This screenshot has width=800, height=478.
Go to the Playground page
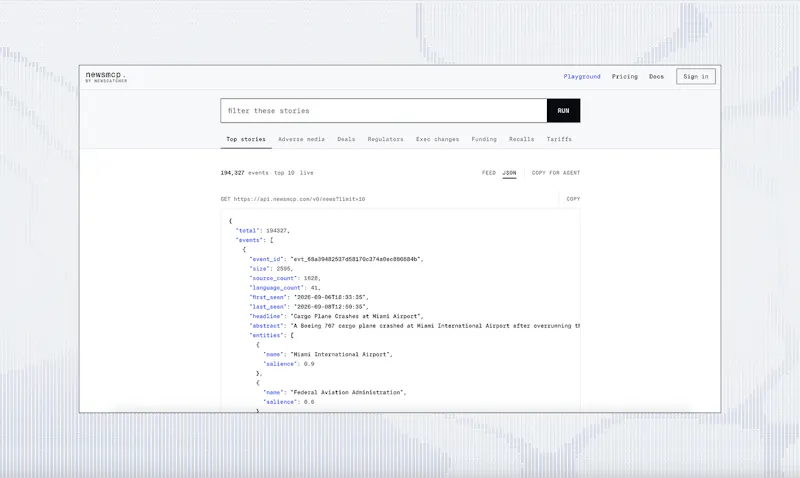[x=582, y=77]
